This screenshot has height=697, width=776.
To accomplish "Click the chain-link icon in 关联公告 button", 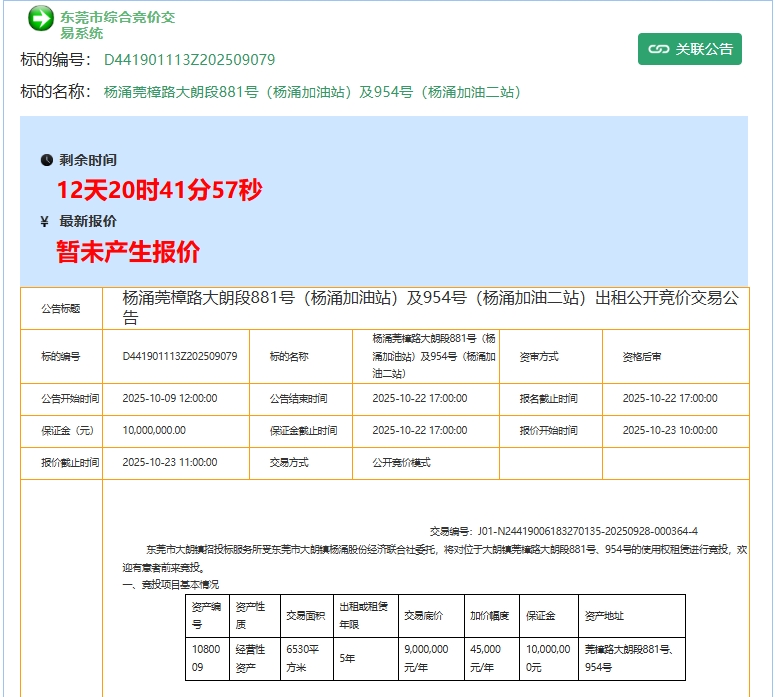I will click(x=658, y=49).
